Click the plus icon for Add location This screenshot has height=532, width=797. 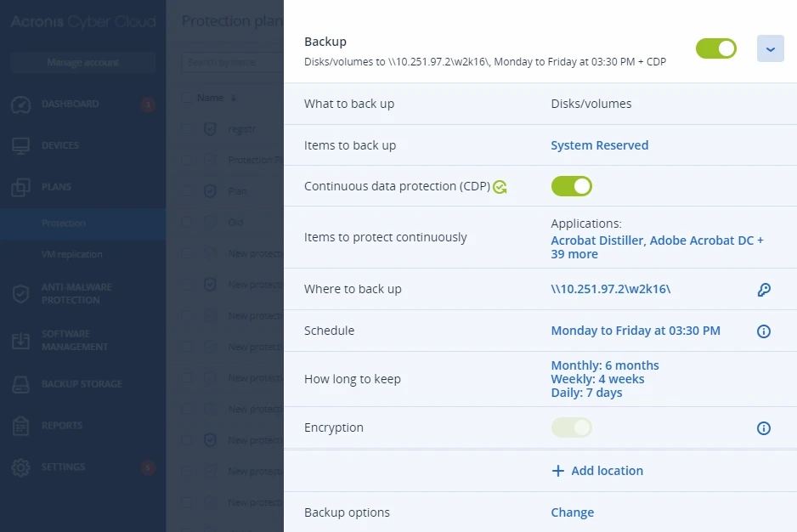558,471
